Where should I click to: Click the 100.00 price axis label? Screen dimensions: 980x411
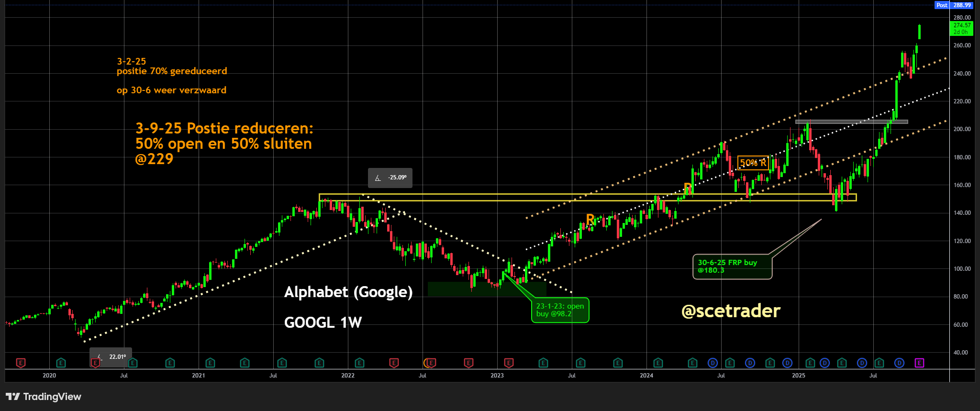962,269
